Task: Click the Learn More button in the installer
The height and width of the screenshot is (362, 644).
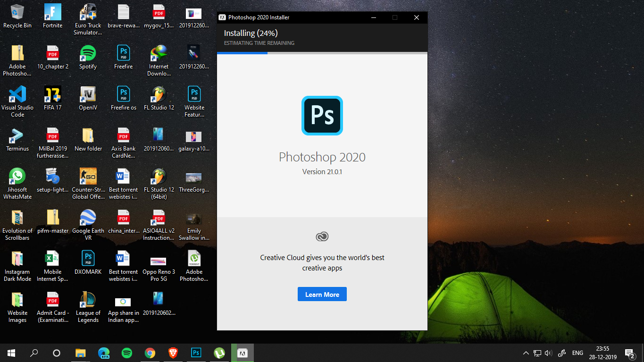Action: [322, 294]
